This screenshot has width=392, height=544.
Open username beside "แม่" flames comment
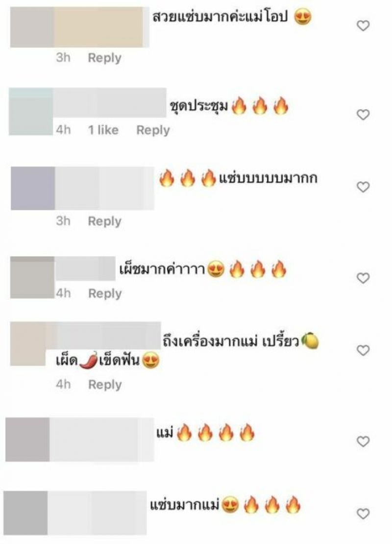tap(101, 440)
